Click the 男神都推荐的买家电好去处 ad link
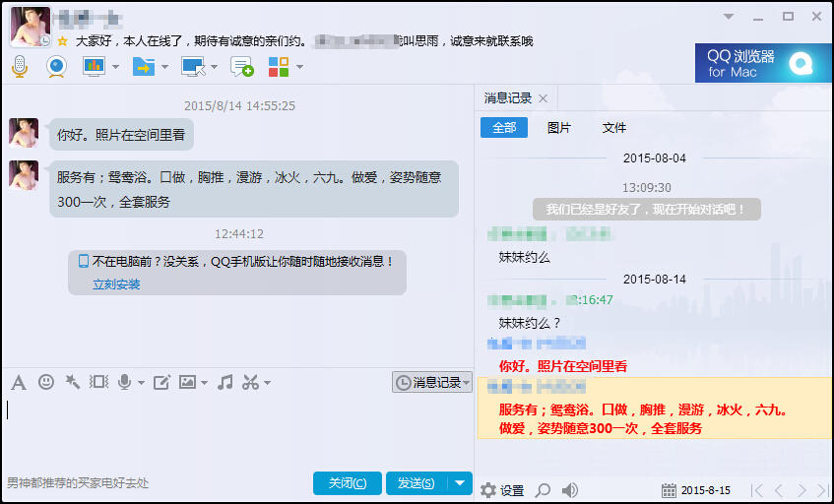The height and width of the screenshot is (504, 834). [x=77, y=483]
